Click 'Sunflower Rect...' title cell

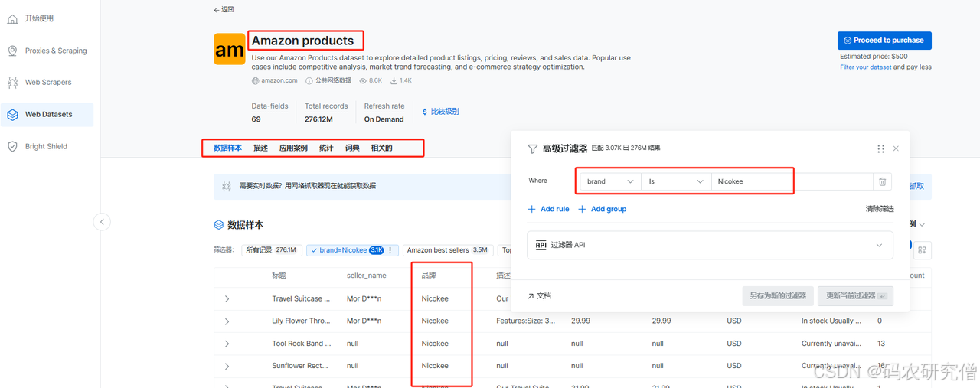point(299,365)
